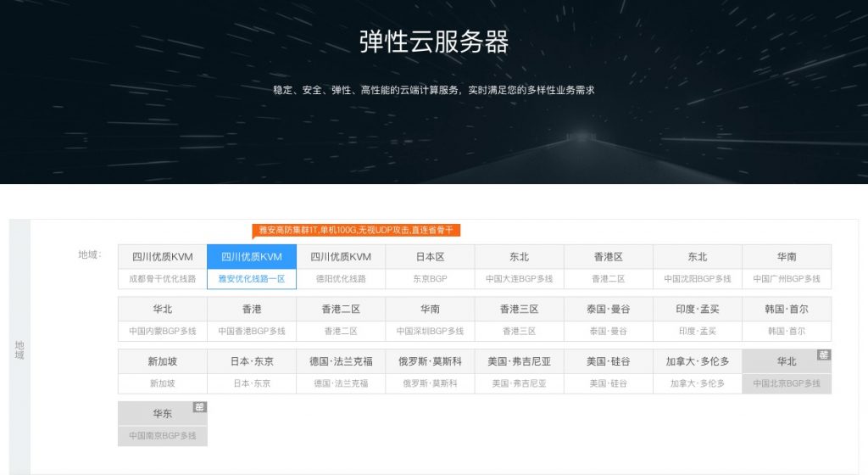
Task: Select 华北 中国内蒙BGP多线 region
Action: (163, 319)
